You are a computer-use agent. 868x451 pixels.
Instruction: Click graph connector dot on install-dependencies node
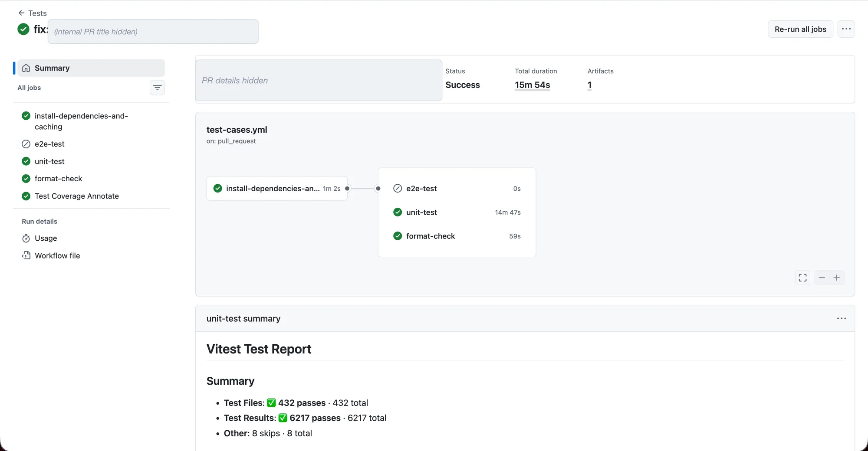click(347, 188)
